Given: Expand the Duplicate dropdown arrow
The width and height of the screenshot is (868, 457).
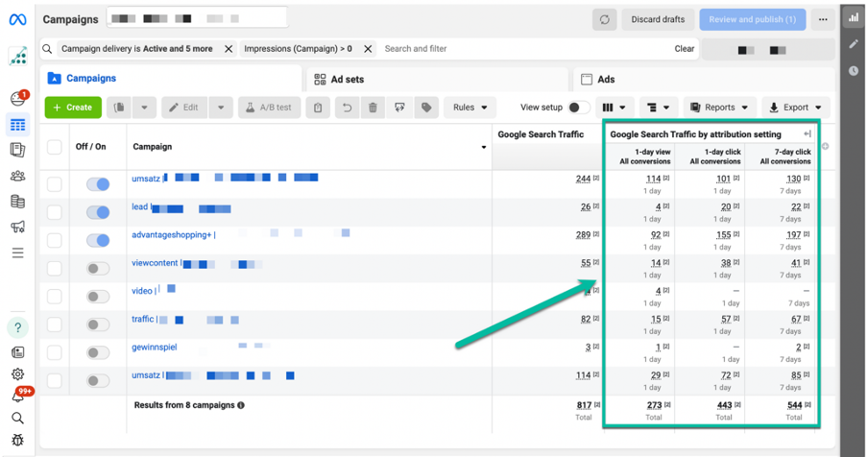Looking at the screenshot, I should click(144, 108).
